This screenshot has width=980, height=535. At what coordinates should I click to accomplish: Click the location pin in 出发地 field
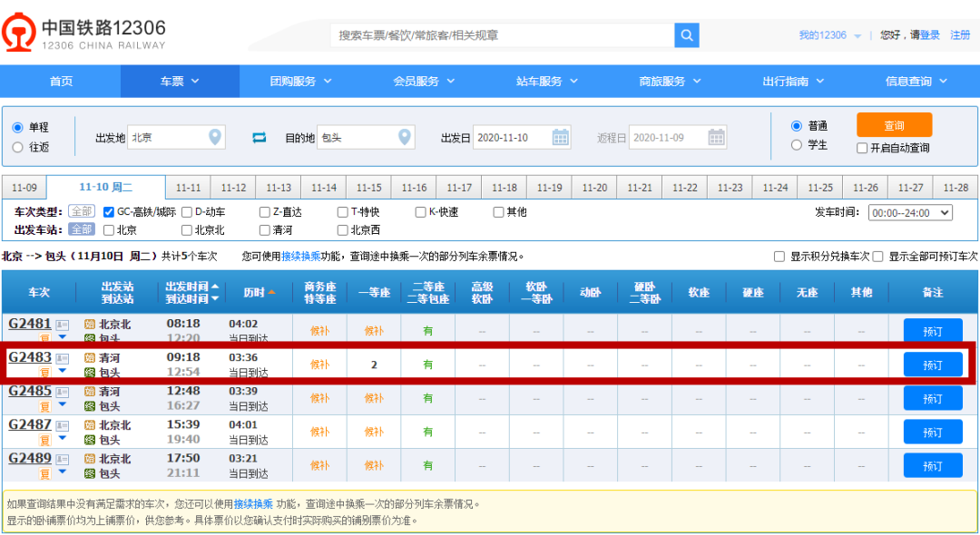click(x=215, y=138)
